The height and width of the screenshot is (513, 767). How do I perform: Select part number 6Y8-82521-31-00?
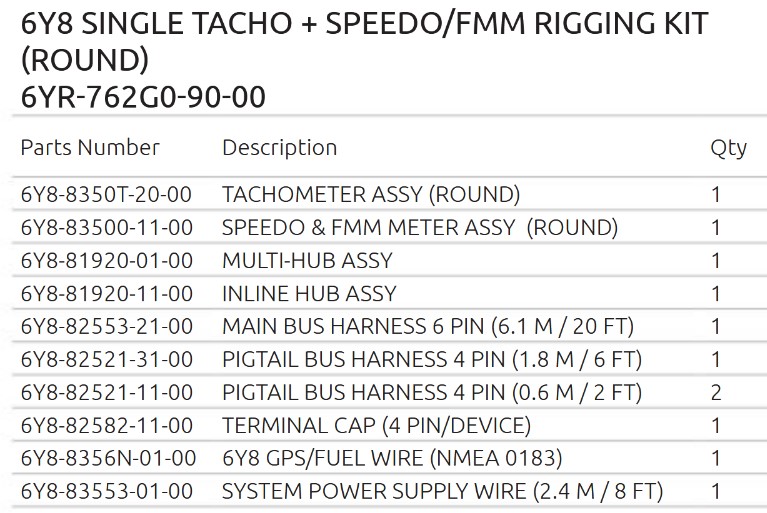click(x=107, y=359)
